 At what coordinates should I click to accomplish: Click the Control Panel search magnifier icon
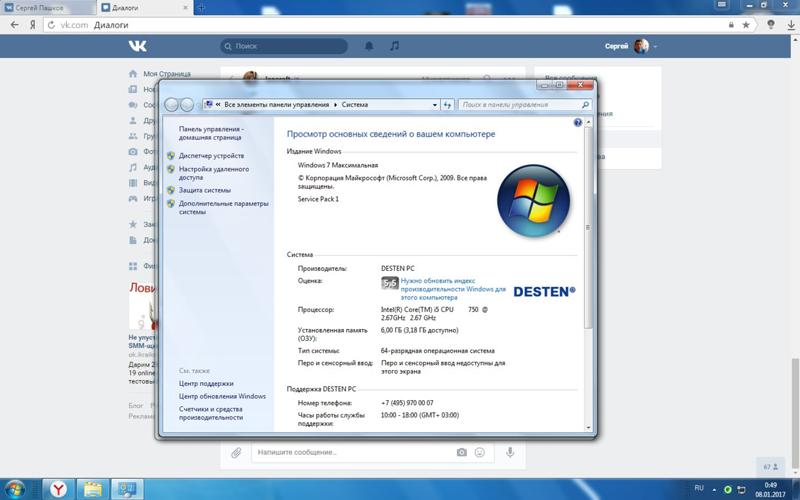(x=586, y=105)
